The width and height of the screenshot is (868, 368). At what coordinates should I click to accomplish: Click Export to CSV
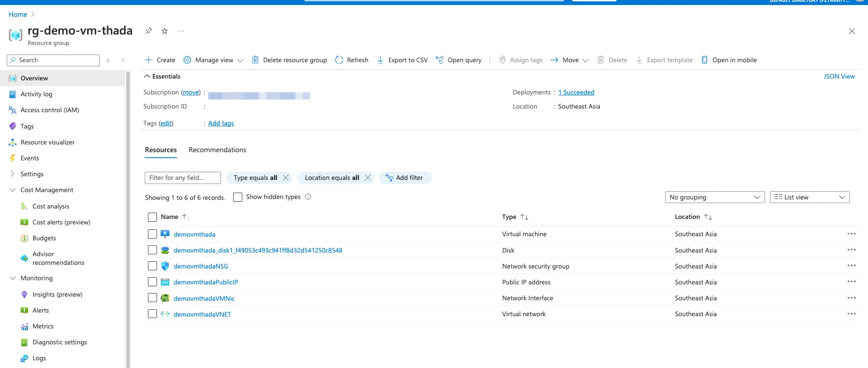pos(402,60)
